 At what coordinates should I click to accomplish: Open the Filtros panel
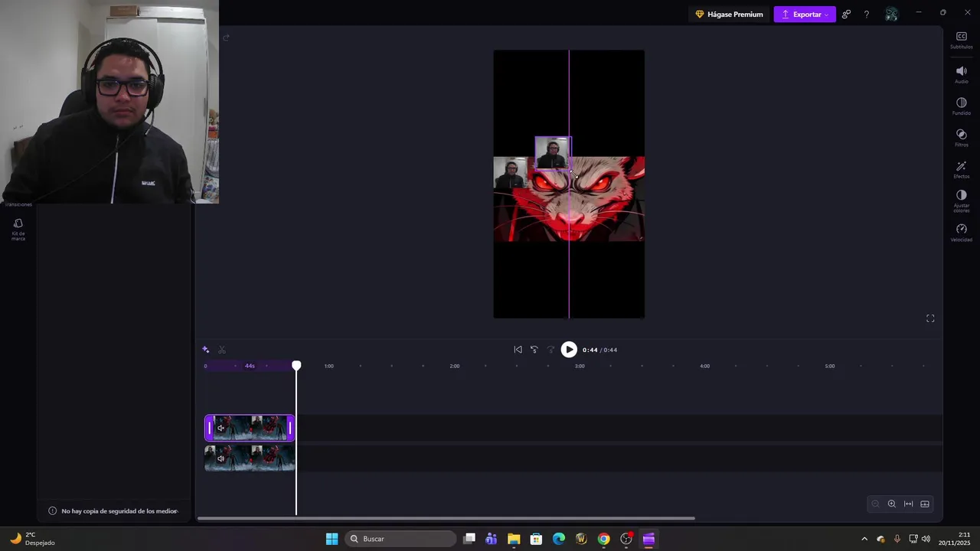tap(962, 138)
